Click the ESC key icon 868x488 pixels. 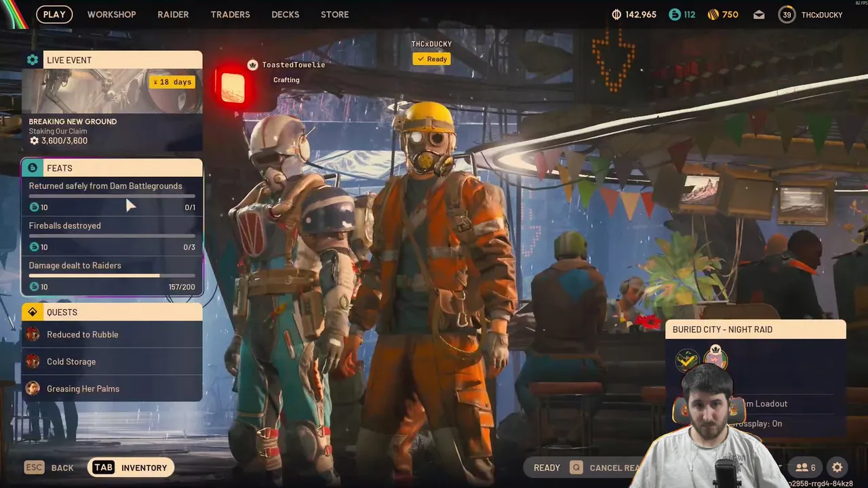[34, 467]
